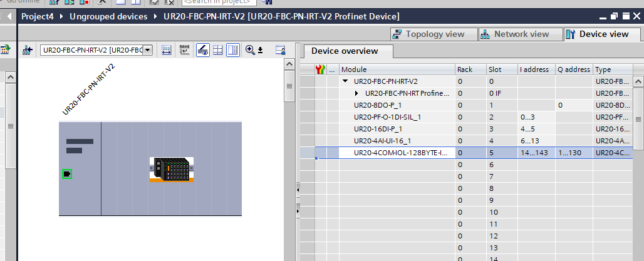
Task: Sort by the Slot column header
Action: (x=502, y=69)
